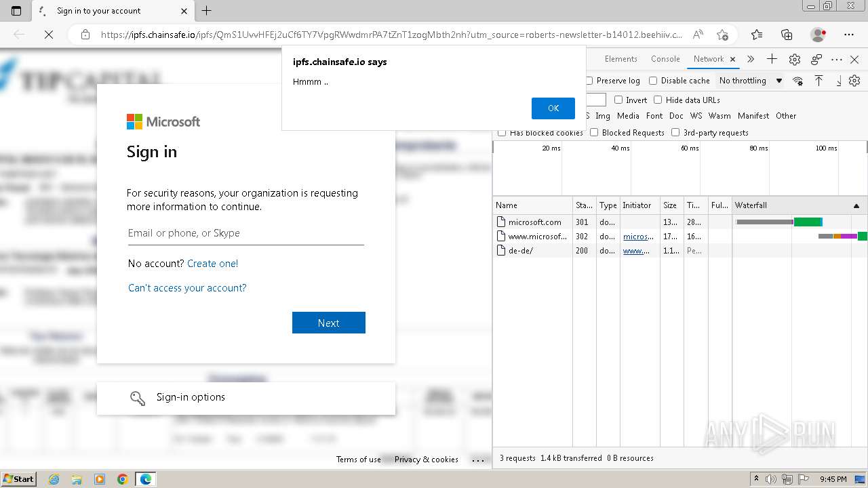Screen dimensions: 868x488
Task: Toggle the Invert filter checkbox
Action: coord(618,100)
